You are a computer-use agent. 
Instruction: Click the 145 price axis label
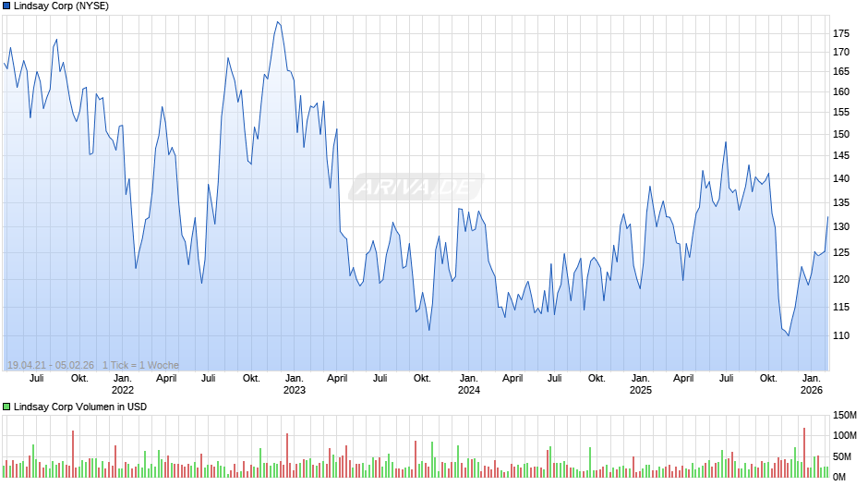[841, 156]
